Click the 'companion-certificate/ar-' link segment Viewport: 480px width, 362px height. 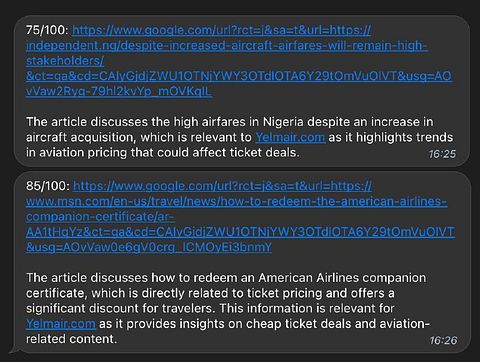[x=100, y=217]
